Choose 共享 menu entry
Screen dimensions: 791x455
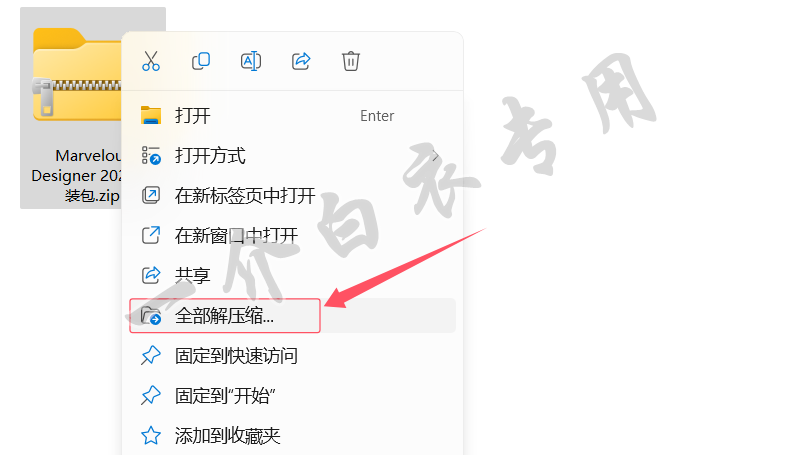tap(293, 275)
